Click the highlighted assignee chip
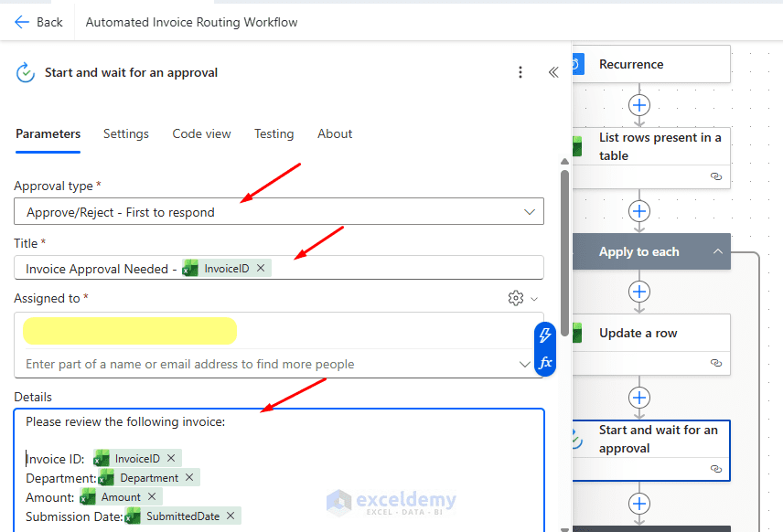This screenshot has width=783, height=532. [130, 331]
